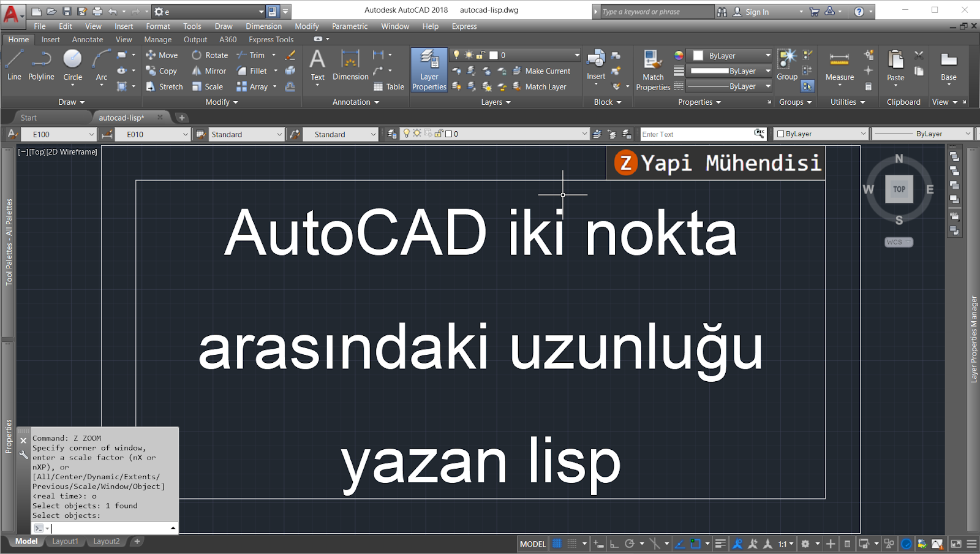The width and height of the screenshot is (980, 554).
Task: Expand the Modify panel
Action: 222,102
